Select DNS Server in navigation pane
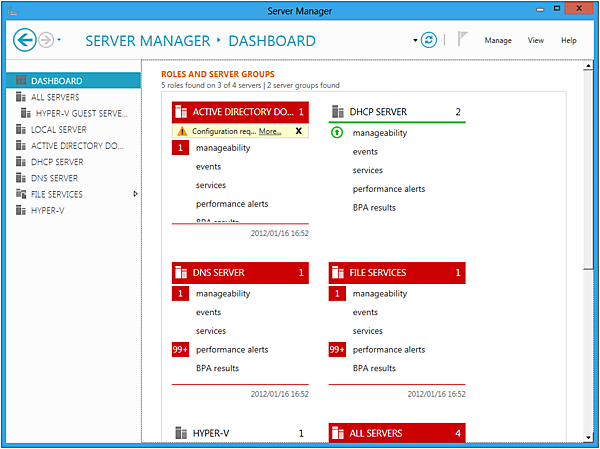 [54, 178]
